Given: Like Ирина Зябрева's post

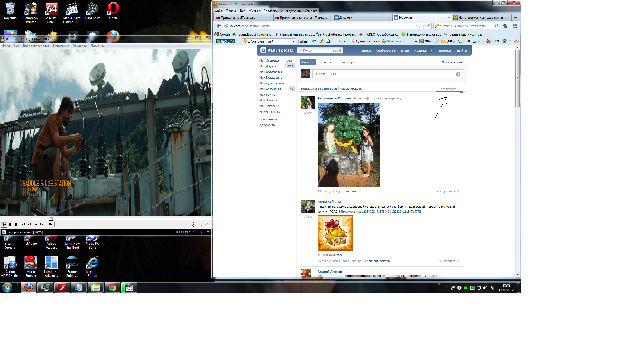Looking at the screenshot, I should click(448, 261).
